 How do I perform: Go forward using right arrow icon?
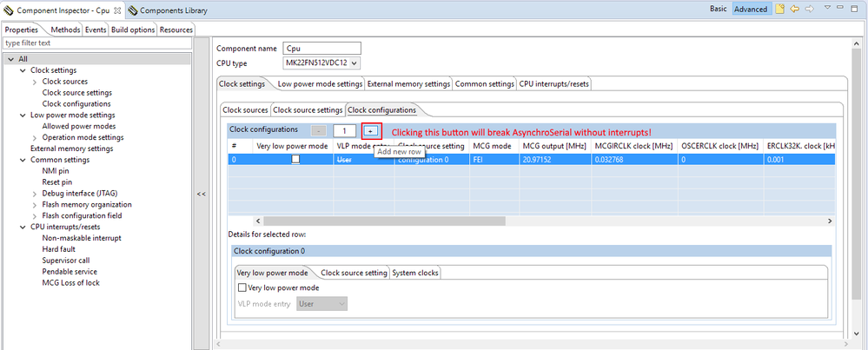[809, 9]
